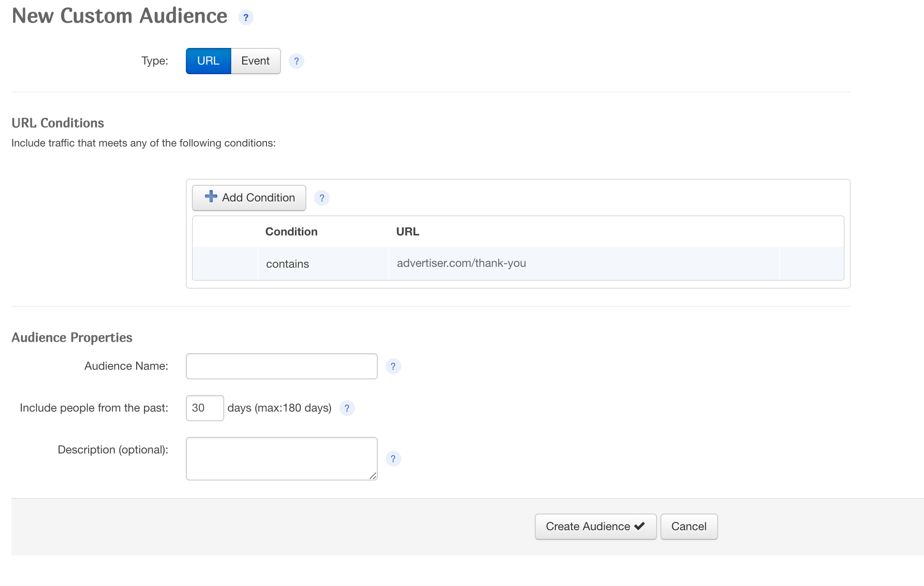This screenshot has height=586, width=924.
Task: Select the URL audience type
Action: 209,61
